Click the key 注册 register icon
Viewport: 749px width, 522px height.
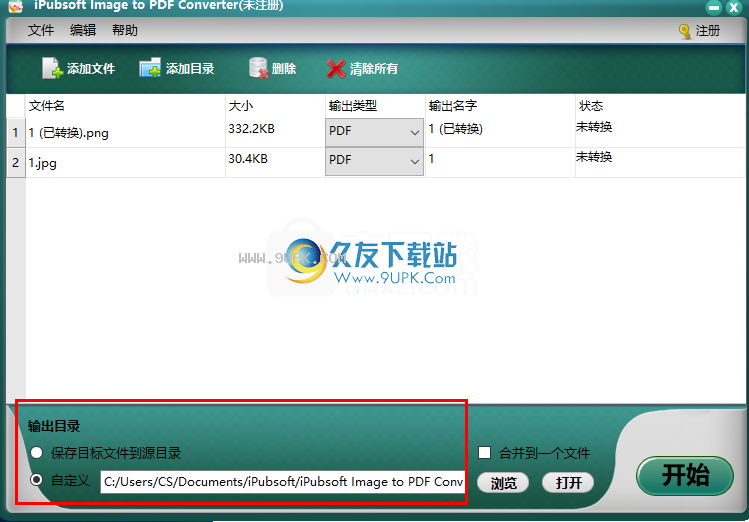point(685,32)
